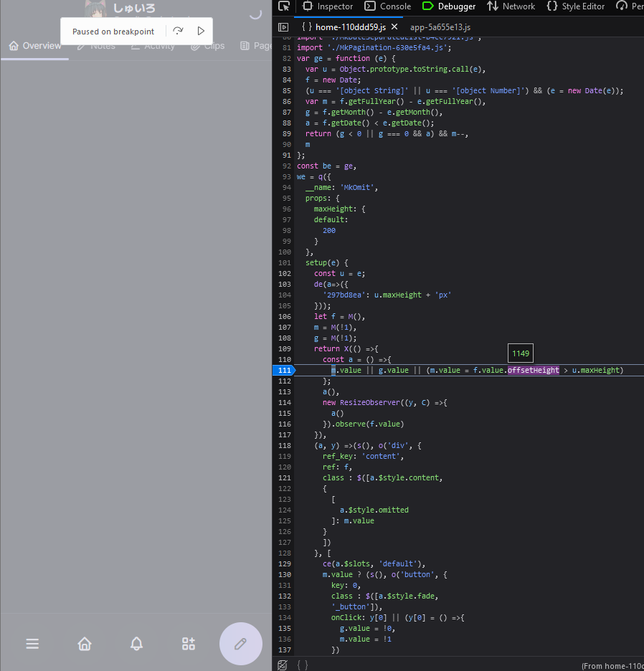Click the 'MkOmit' string on line 94
Viewport: 644px width, 671px height.
(359, 187)
